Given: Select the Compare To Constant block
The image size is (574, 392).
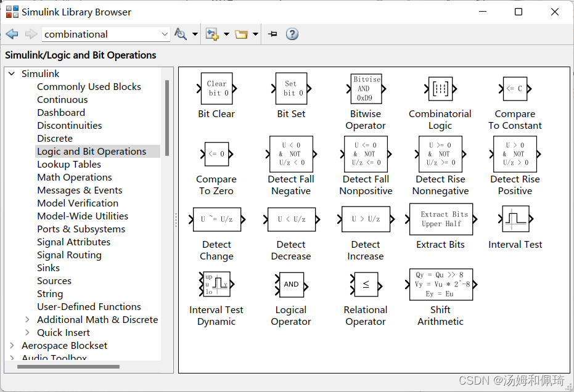Looking at the screenshot, I should coord(515,89).
